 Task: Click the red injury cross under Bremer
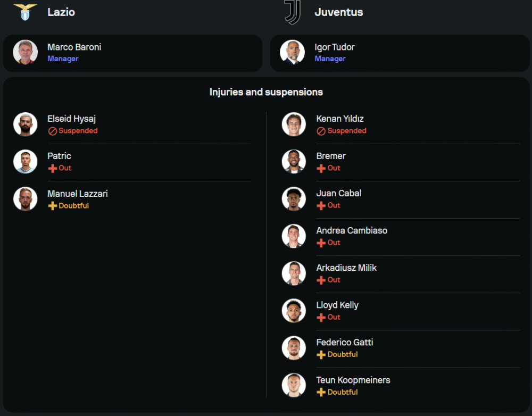click(321, 168)
